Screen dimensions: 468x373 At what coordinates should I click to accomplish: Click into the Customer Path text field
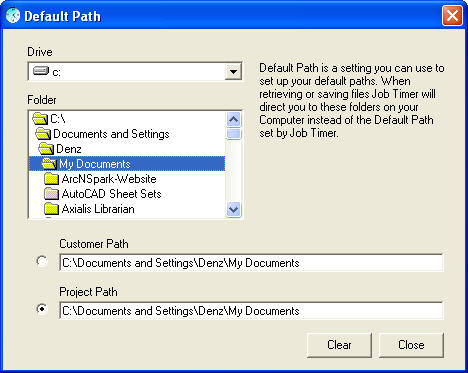[x=251, y=263]
